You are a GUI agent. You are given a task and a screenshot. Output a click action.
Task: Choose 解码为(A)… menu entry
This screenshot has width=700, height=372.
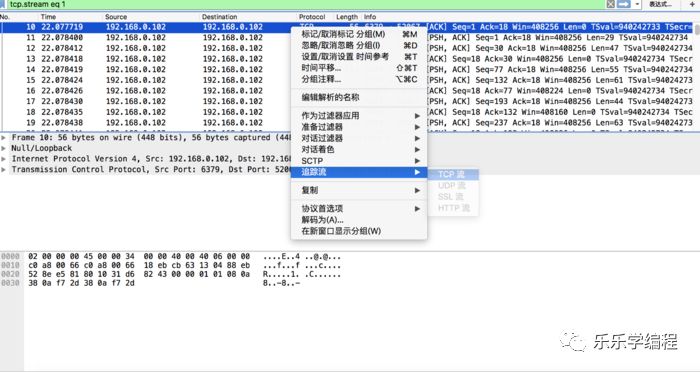[359, 220]
